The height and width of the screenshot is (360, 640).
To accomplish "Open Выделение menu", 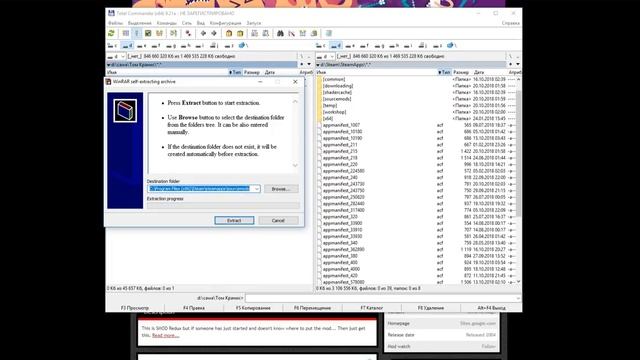I will (x=140, y=23).
